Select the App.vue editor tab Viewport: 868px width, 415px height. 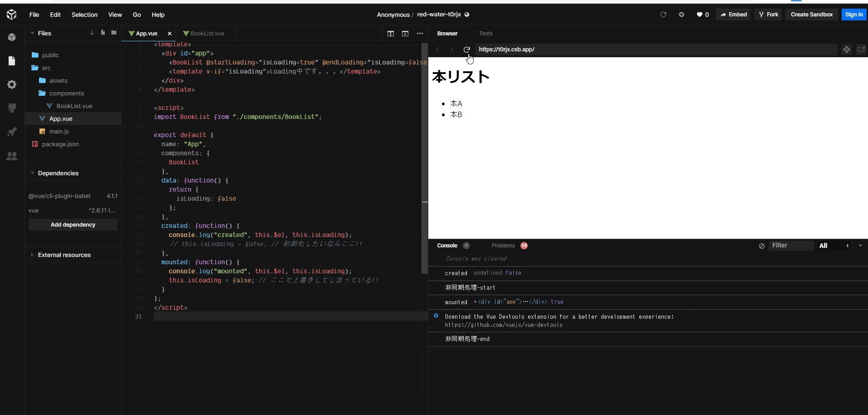[x=148, y=34]
